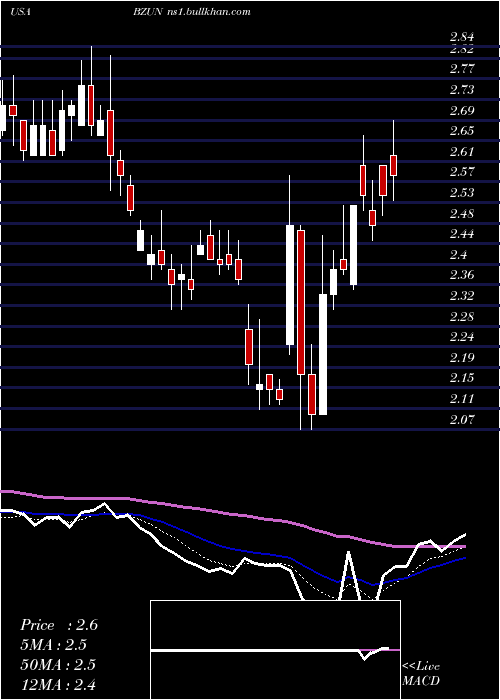
Task: Click the 2.84 price axis label
Action: pos(462,37)
